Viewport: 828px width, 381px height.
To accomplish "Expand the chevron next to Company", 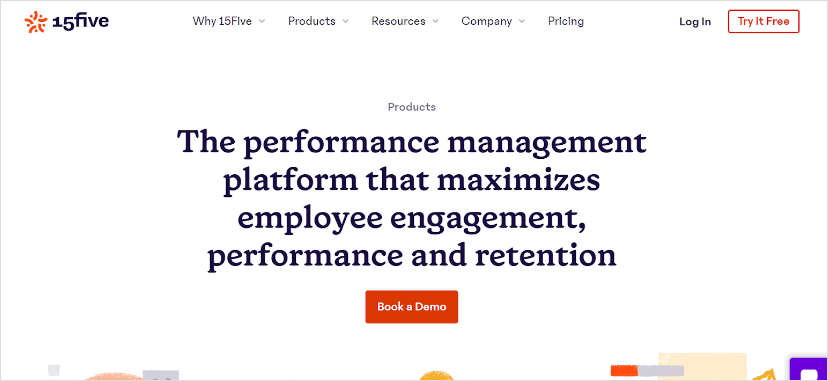I will click(522, 22).
